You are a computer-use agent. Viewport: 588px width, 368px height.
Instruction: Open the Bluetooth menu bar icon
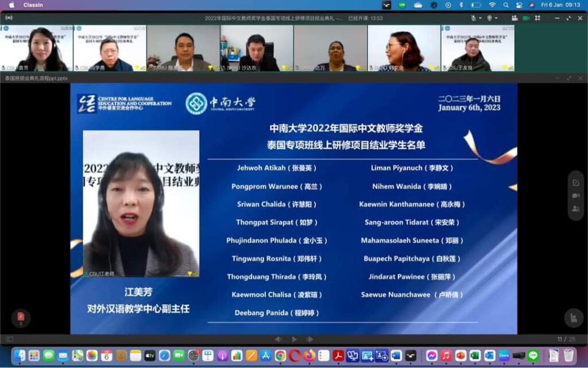(461, 5)
